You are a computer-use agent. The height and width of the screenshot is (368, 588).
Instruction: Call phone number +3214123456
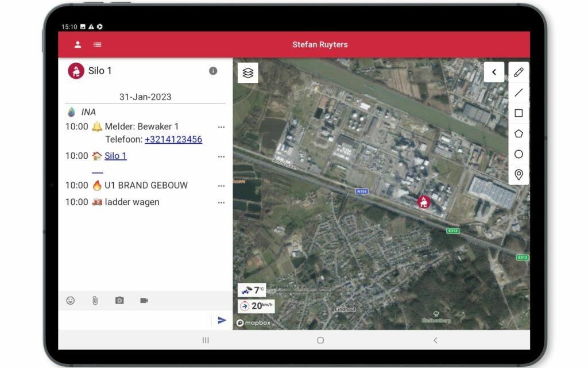[173, 140]
